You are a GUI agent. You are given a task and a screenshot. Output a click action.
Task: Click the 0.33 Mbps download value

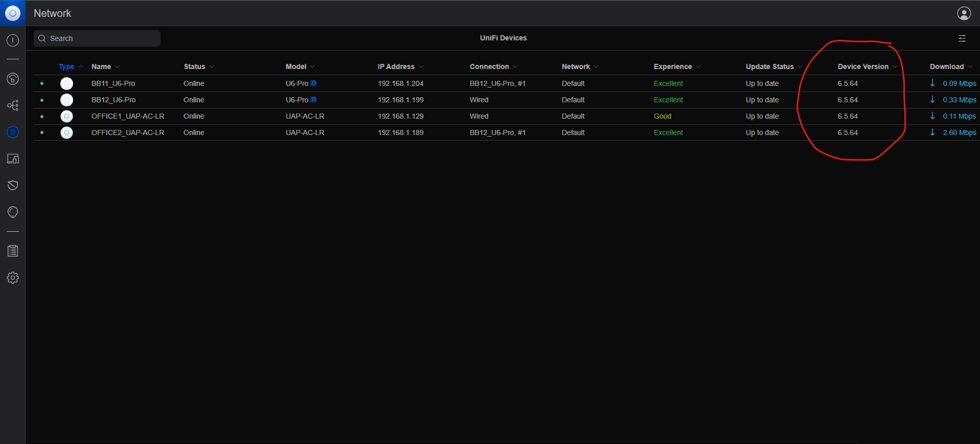tap(960, 100)
